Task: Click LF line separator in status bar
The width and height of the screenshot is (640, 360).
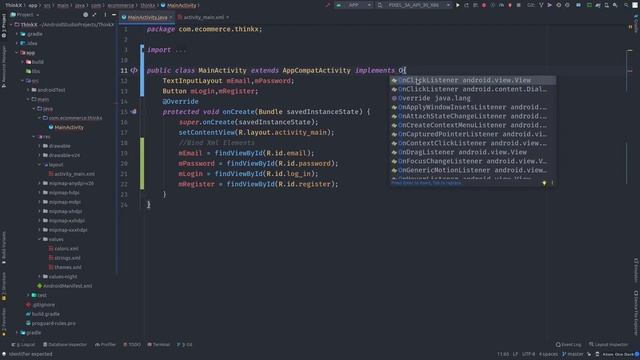Action: coord(515,354)
